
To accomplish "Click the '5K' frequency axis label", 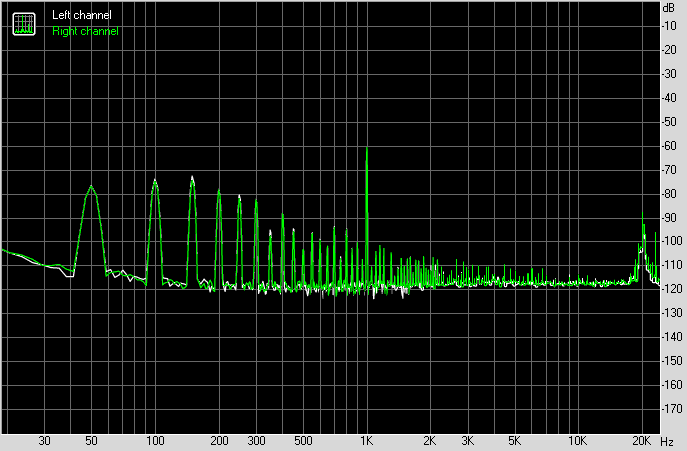I will point(514,441).
